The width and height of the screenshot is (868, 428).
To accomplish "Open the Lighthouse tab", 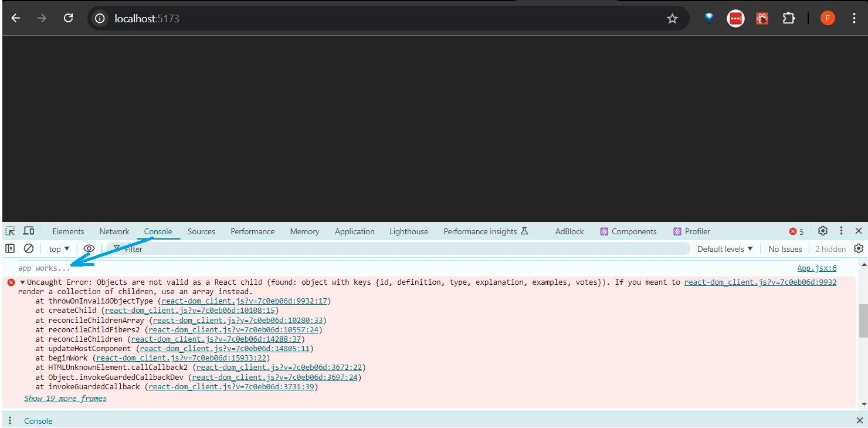I will pyautogui.click(x=409, y=231).
